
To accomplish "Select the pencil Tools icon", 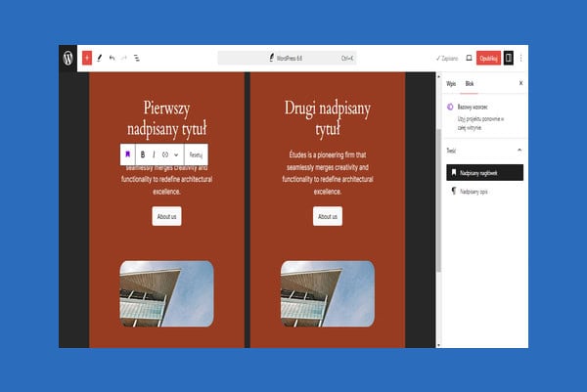I will 99,58.
